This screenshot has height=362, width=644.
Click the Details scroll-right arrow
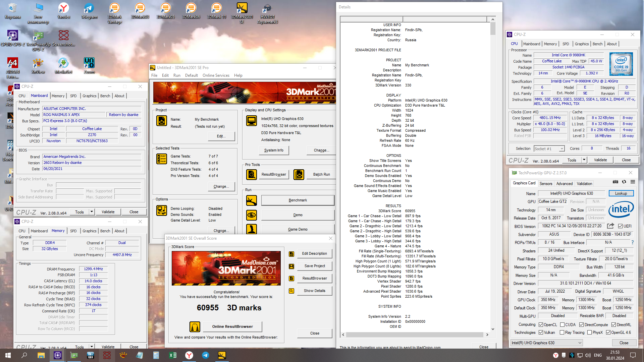487,335
